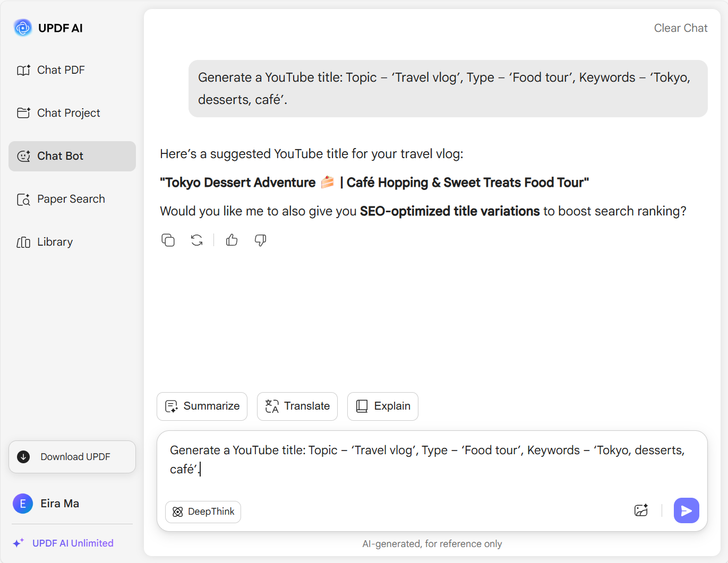This screenshot has width=728, height=563.
Task: Copy the AI response text
Action: [168, 240]
